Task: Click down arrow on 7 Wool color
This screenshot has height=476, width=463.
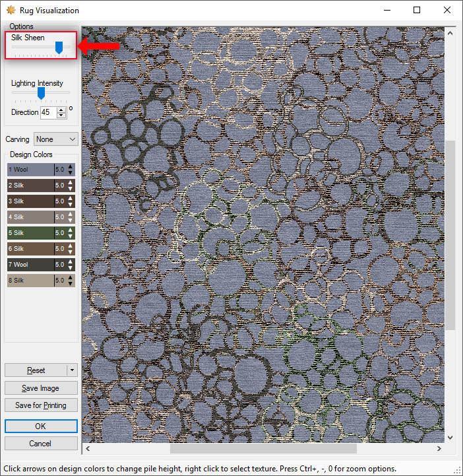Action: [x=71, y=267]
